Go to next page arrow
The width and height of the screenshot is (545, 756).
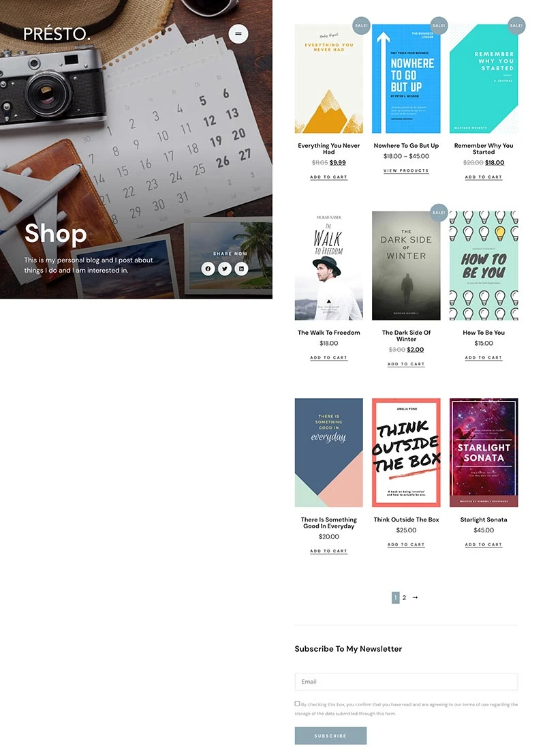pyautogui.click(x=415, y=597)
